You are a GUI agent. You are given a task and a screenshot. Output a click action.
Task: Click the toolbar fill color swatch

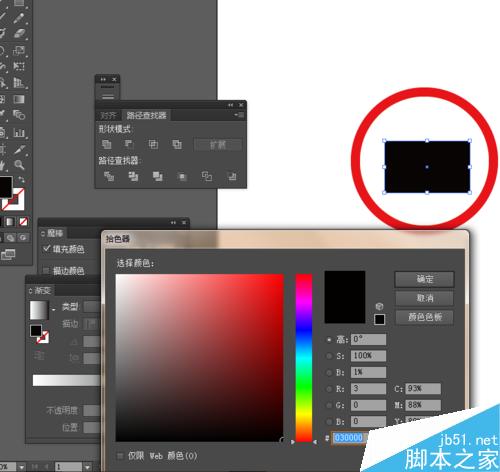click(5, 187)
